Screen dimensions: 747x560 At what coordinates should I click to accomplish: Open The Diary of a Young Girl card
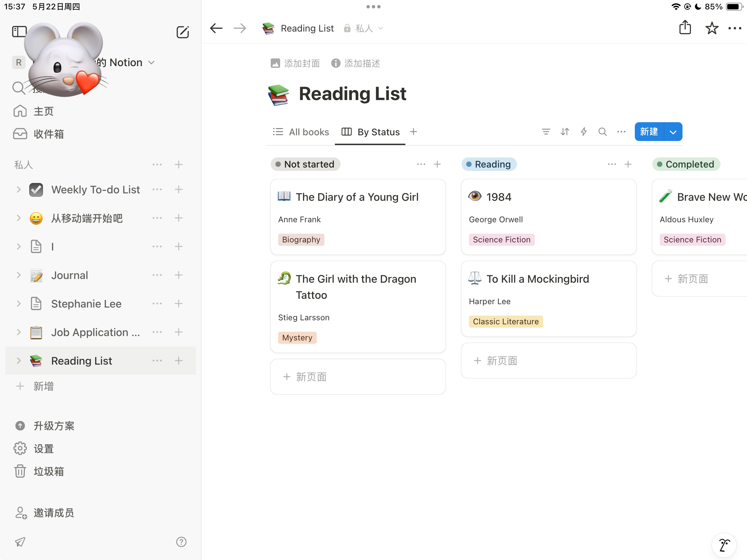click(x=357, y=197)
